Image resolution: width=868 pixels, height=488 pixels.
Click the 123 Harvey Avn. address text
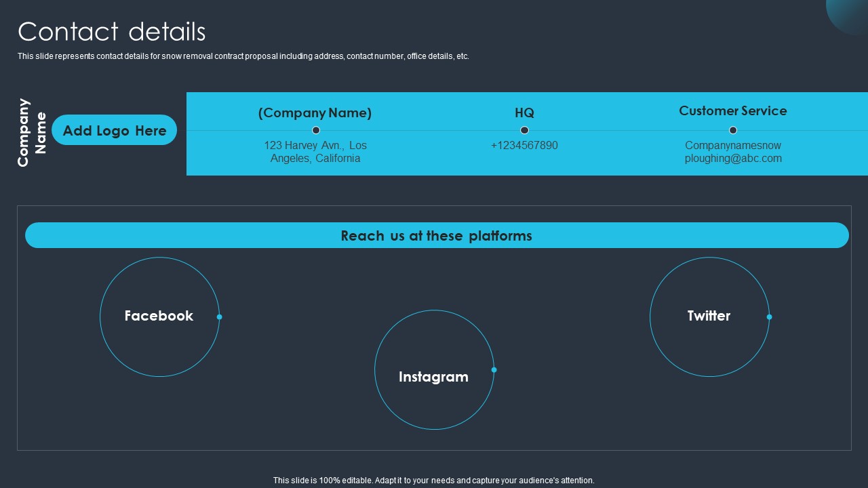click(x=315, y=152)
